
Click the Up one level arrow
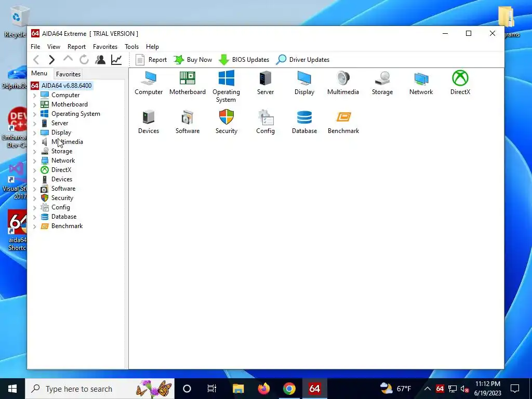point(68,59)
